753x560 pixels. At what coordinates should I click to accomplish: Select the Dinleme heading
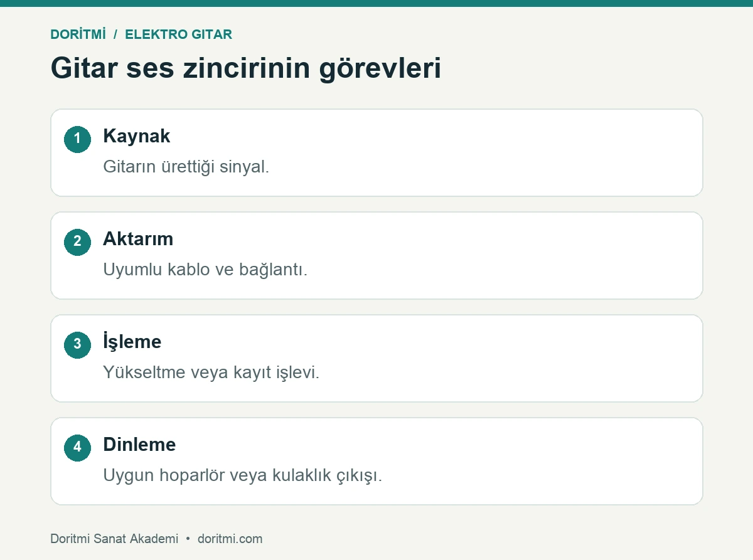coord(139,445)
